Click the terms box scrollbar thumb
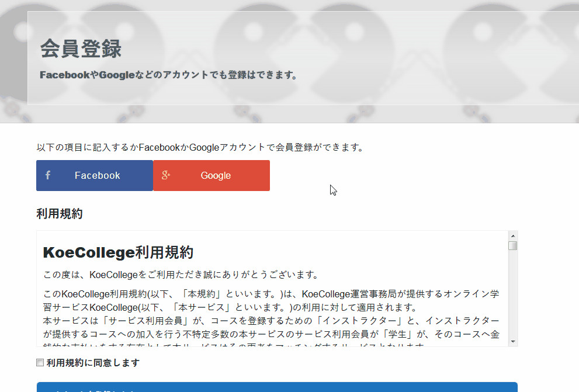 [512, 245]
